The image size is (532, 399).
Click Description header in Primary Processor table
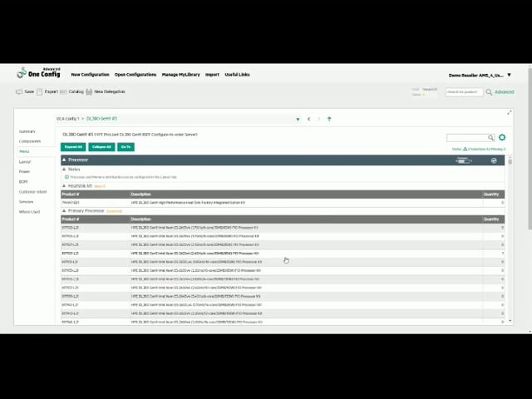(140, 219)
